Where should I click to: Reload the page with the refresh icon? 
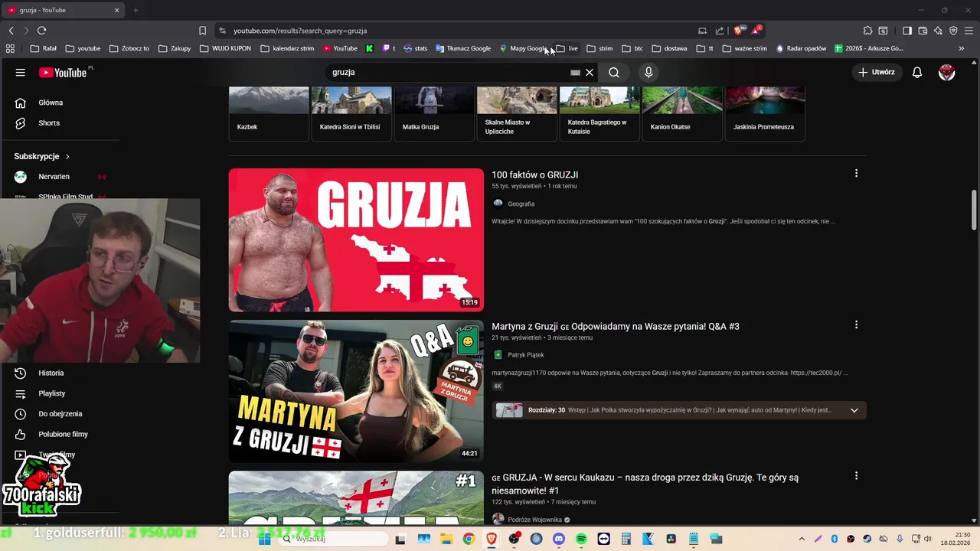(x=41, y=31)
